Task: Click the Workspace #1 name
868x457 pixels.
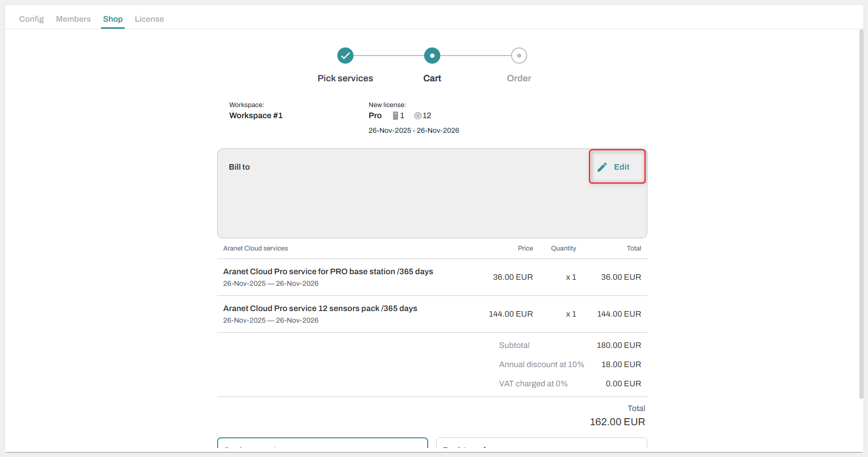Action: tap(256, 116)
